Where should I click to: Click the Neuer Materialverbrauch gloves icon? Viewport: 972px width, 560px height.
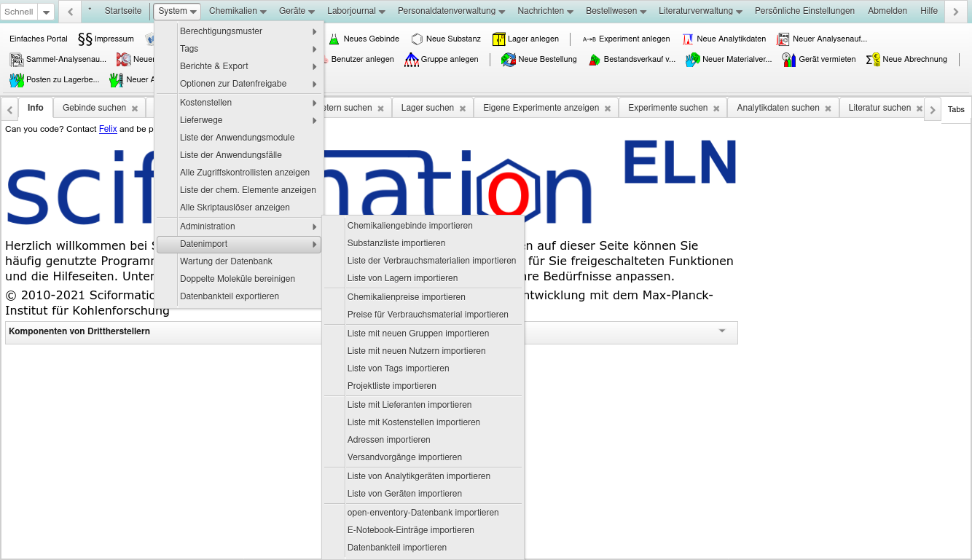tap(693, 59)
